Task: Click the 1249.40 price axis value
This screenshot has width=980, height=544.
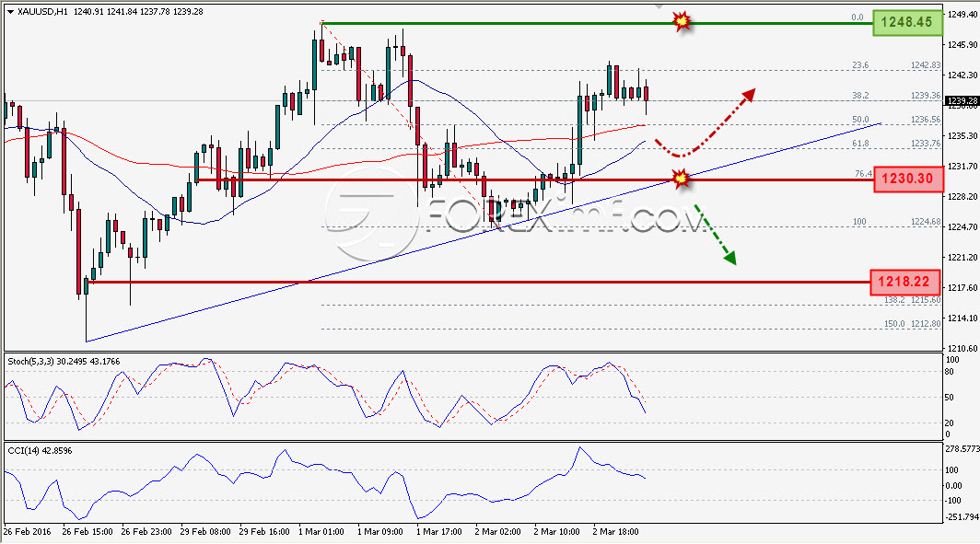Action: coord(962,14)
